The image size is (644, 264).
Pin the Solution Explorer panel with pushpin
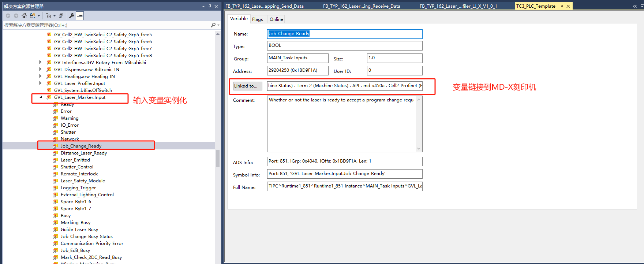pos(210,6)
